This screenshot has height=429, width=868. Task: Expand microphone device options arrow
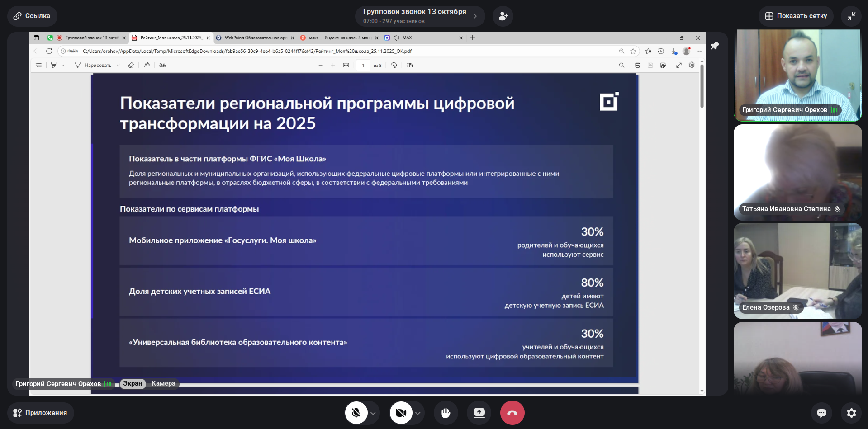373,413
